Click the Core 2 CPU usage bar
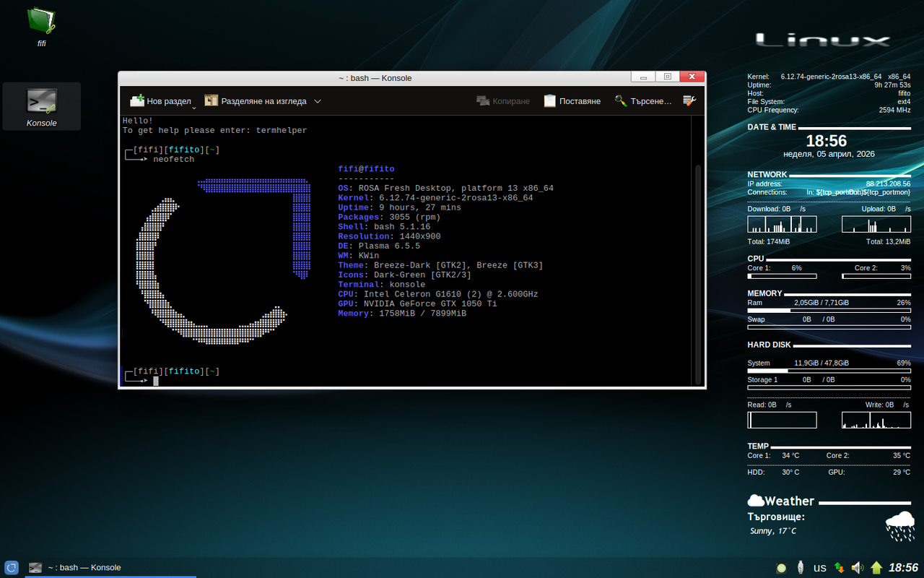Image resolution: width=924 pixels, height=578 pixels. coord(876,276)
